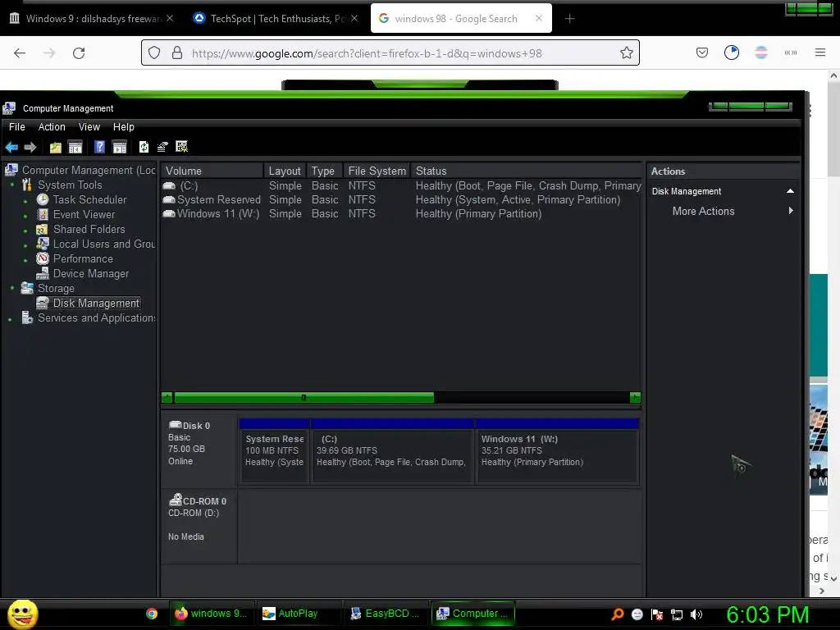Open Performance in the tree
Viewport: 840px width, 630px height.
pyautogui.click(x=83, y=258)
